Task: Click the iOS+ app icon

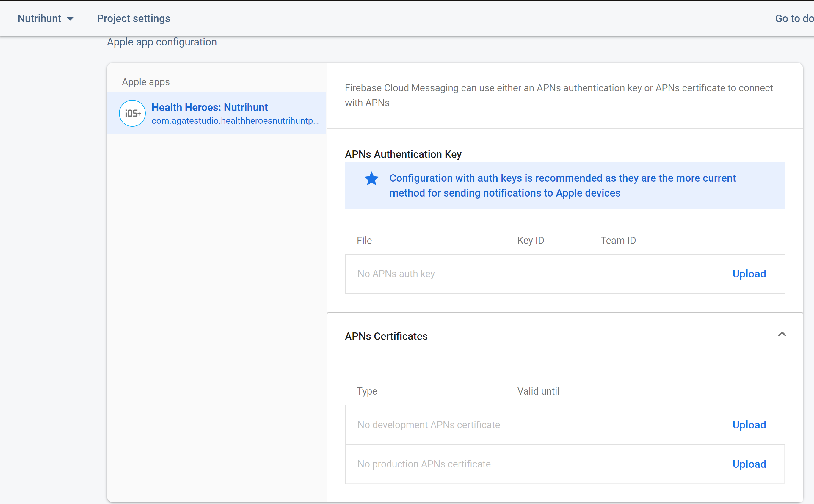Action: 132,113
